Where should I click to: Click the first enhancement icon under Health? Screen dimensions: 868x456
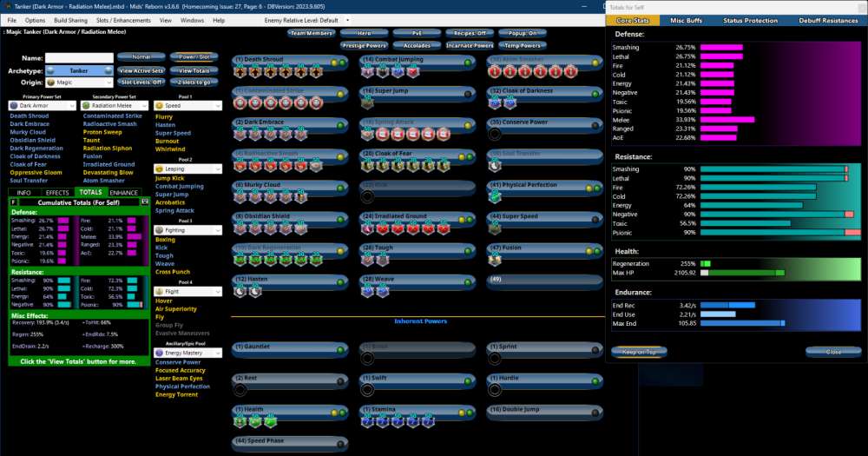click(x=240, y=421)
